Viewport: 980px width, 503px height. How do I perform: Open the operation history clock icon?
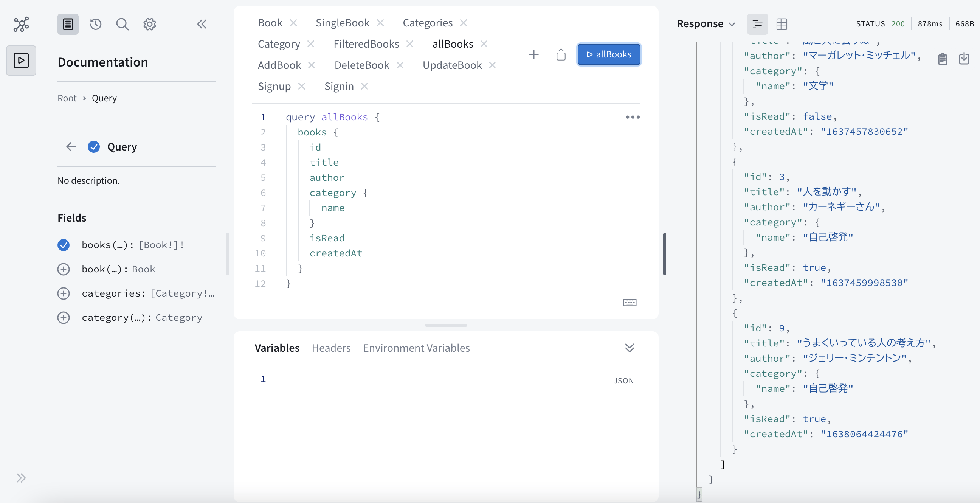(96, 24)
